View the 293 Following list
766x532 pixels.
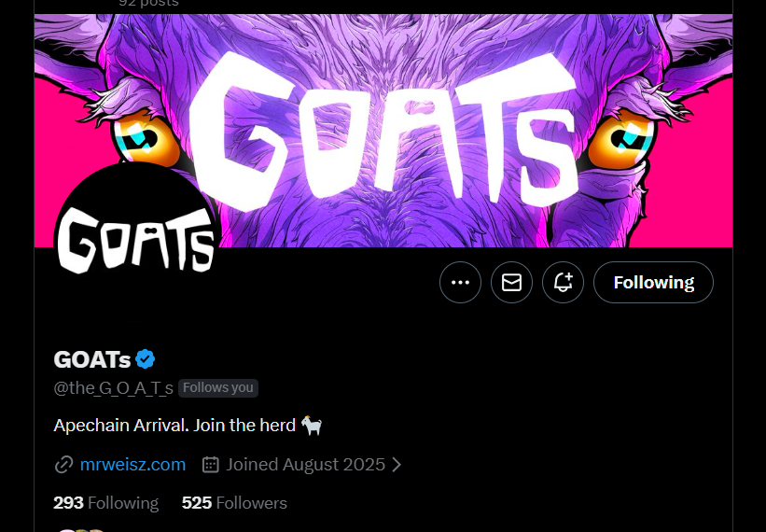(x=106, y=503)
